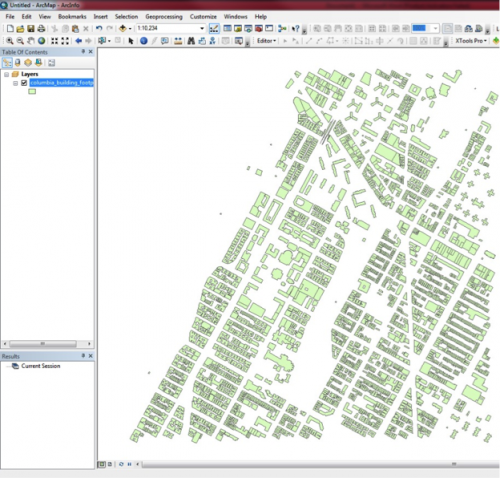Select the columbia_building_footprints layer name
500x478 pixels.
point(62,83)
